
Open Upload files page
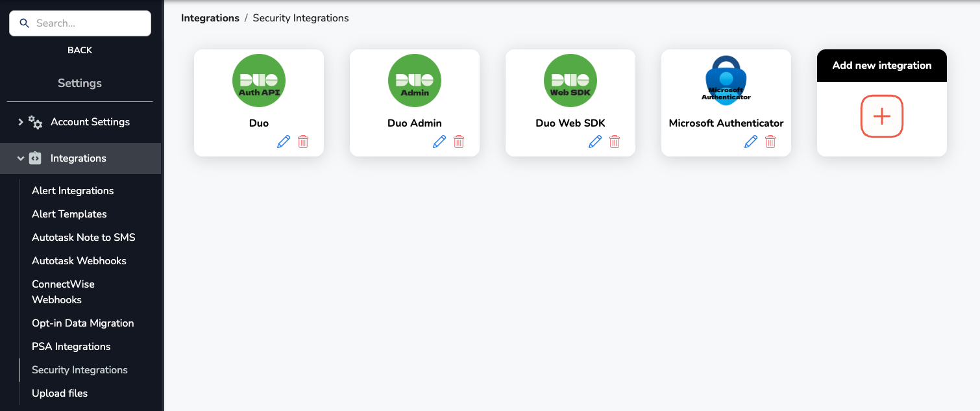click(60, 393)
